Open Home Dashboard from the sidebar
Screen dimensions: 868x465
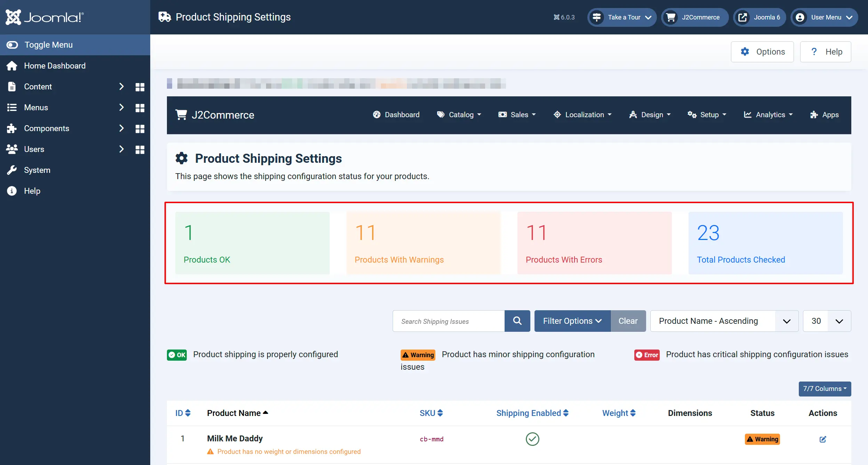[x=55, y=66]
